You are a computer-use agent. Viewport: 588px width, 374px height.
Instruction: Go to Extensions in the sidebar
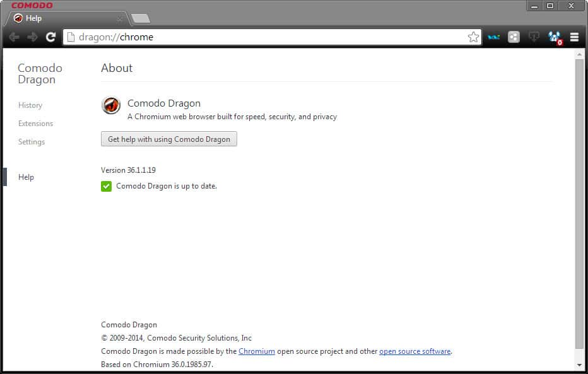click(35, 124)
